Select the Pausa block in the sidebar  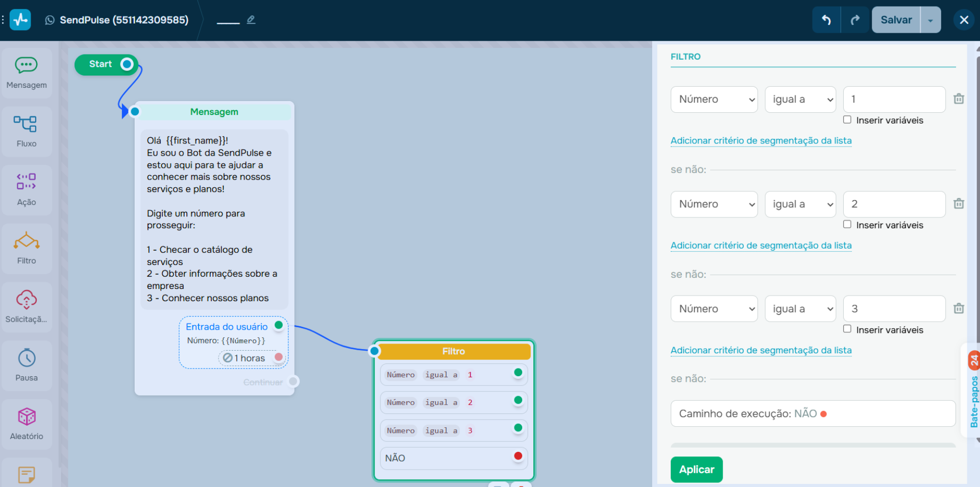[27, 366]
